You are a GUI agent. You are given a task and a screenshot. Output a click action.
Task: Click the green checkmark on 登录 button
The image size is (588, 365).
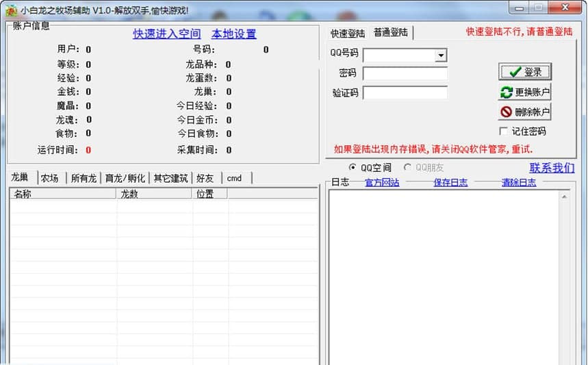coord(515,72)
